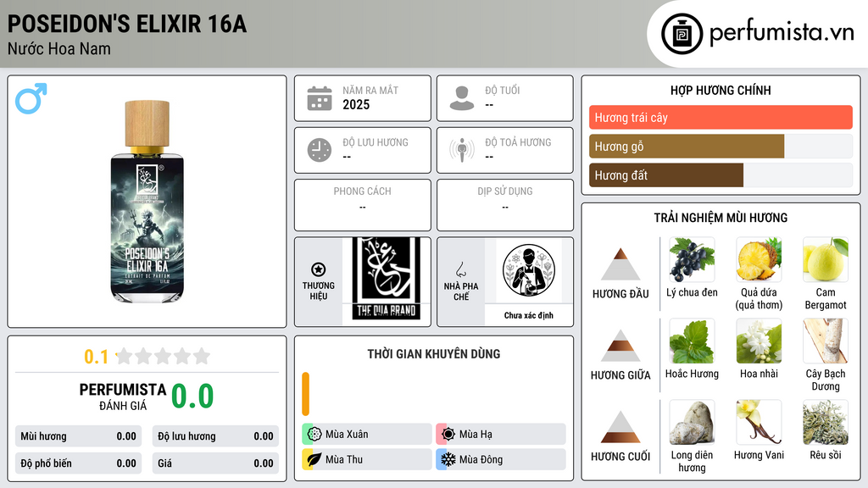
Task: Click the Hoa nhài jasmine note image
Action: pos(759,341)
